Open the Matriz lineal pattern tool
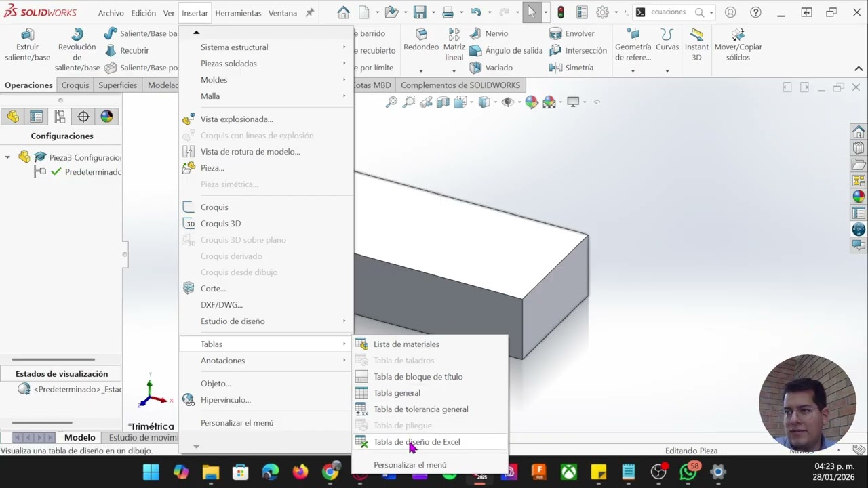 [454, 45]
